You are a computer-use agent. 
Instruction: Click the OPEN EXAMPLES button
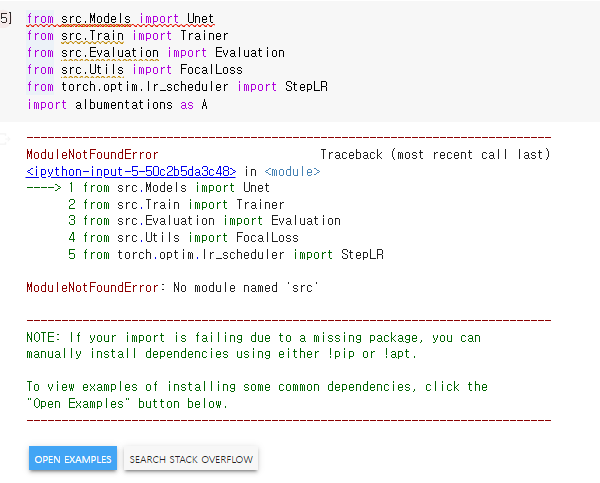[73, 459]
